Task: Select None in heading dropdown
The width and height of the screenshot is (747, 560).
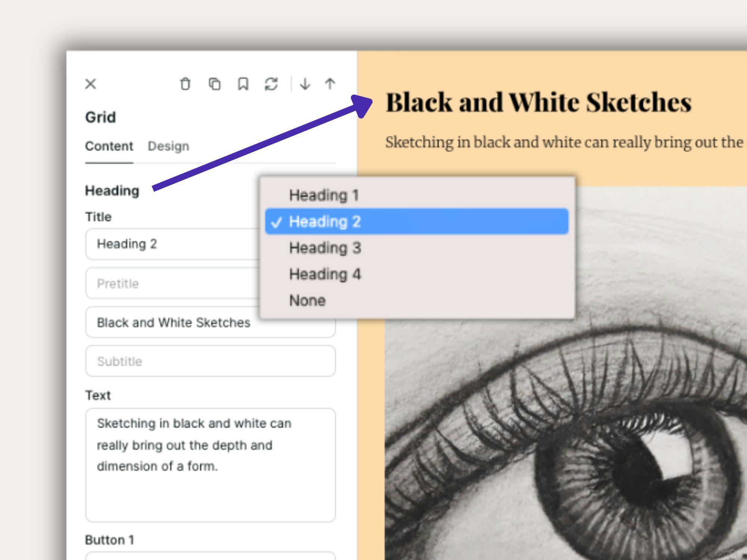Action: (x=307, y=301)
